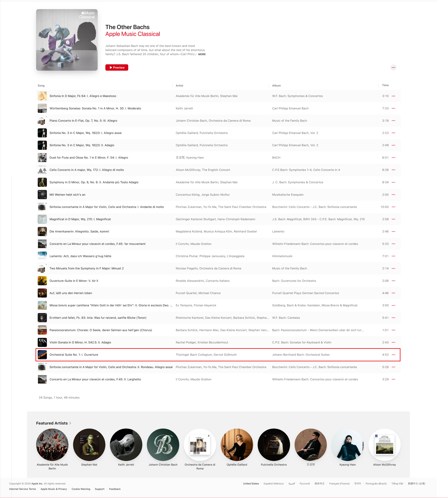Screen dimensions: 448x498
Task: Open ellipsis menu for Lamento: Ach, dass ich Wassers track
Action: coord(393,256)
